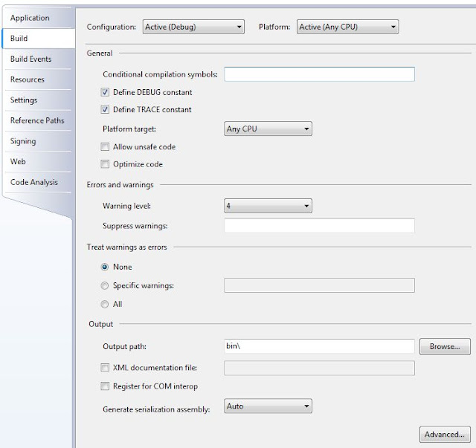This screenshot has height=448, width=476.
Task: Open the Resources tab
Action: 38,79
